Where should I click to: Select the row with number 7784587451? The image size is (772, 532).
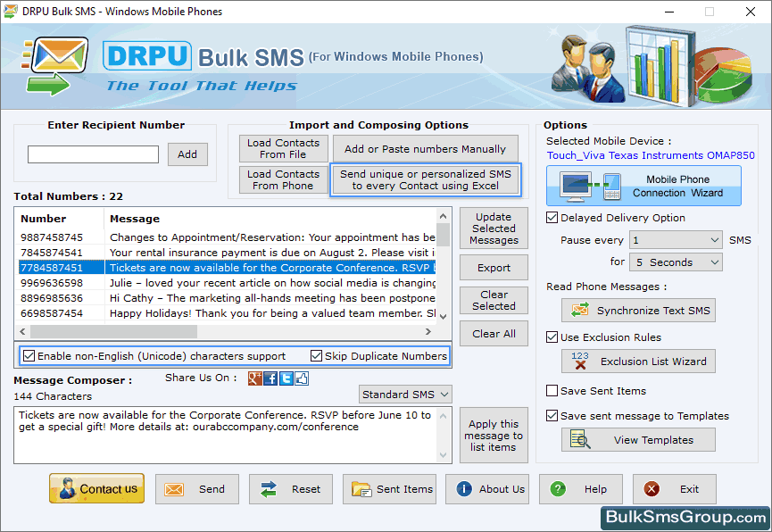(227, 268)
